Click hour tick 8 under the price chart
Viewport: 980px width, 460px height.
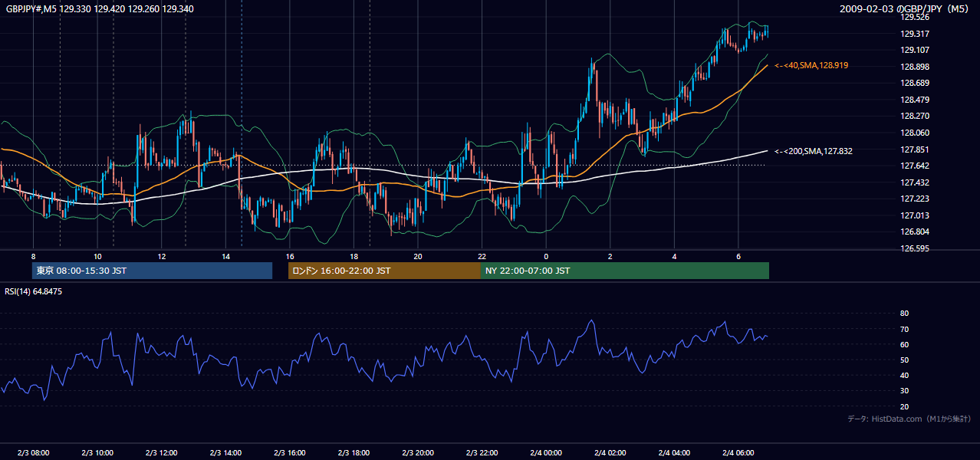33,256
